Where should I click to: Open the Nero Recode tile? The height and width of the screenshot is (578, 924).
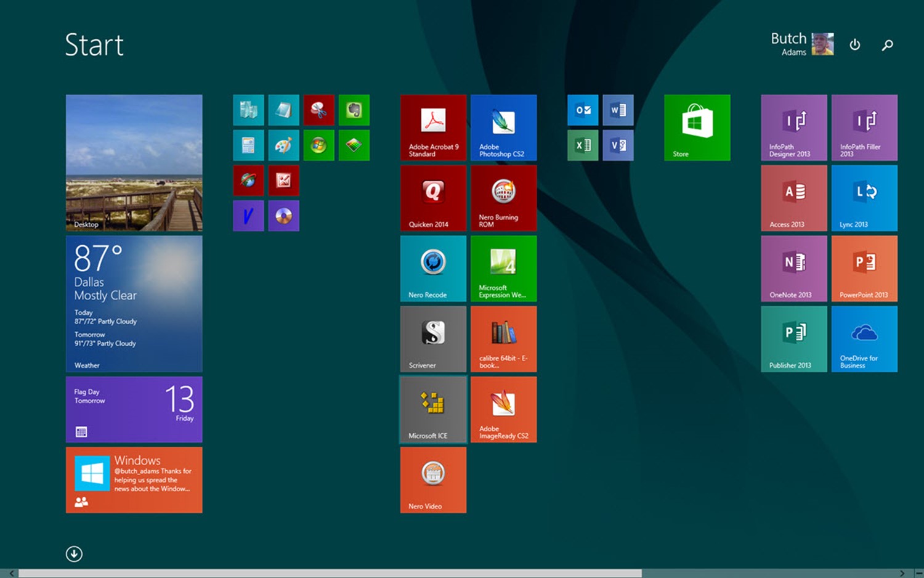(433, 269)
